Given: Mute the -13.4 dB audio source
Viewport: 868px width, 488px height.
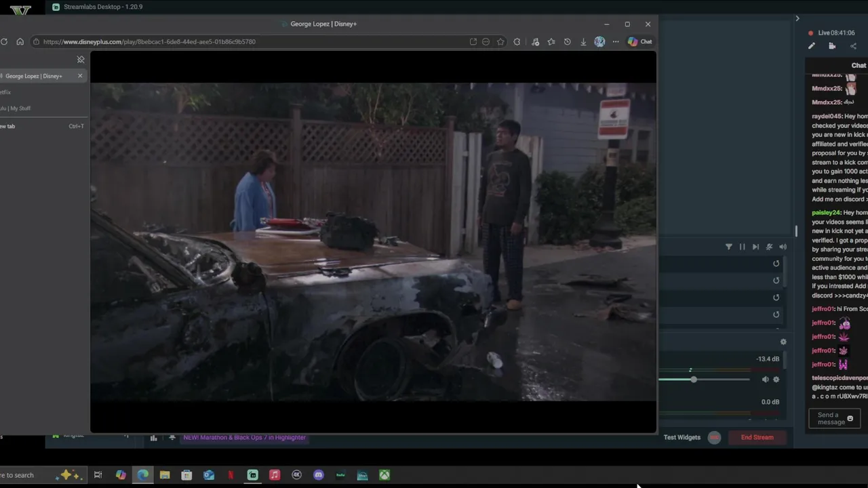Looking at the screenshot, I should tap(765, 380).
